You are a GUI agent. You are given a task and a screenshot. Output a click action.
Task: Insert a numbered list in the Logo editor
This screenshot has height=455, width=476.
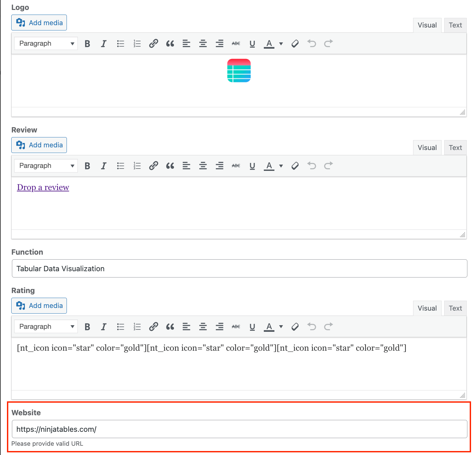point(137,43)
